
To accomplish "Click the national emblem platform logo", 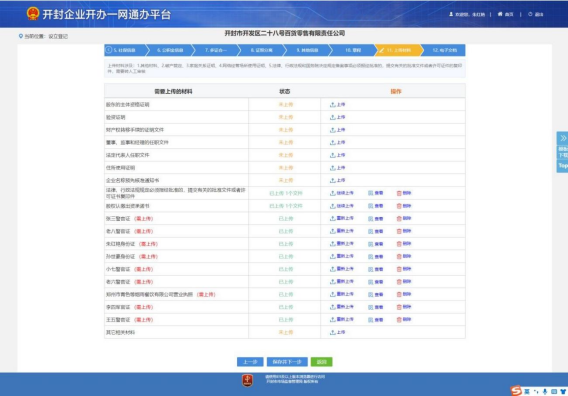I will [33, 14].
